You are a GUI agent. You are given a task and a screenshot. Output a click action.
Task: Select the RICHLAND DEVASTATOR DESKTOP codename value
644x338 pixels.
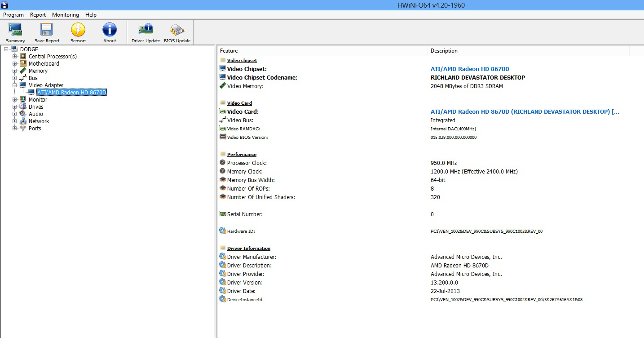tap(478, 77)
